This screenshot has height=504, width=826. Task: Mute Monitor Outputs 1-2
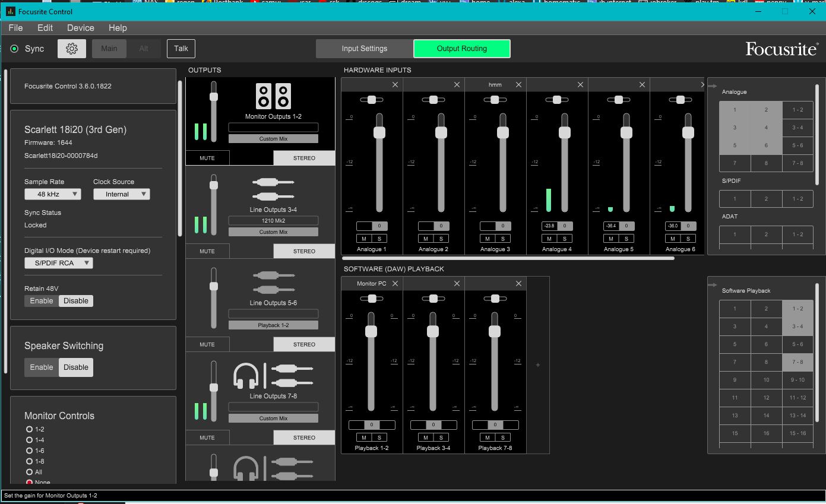click(x=207, y=158)
